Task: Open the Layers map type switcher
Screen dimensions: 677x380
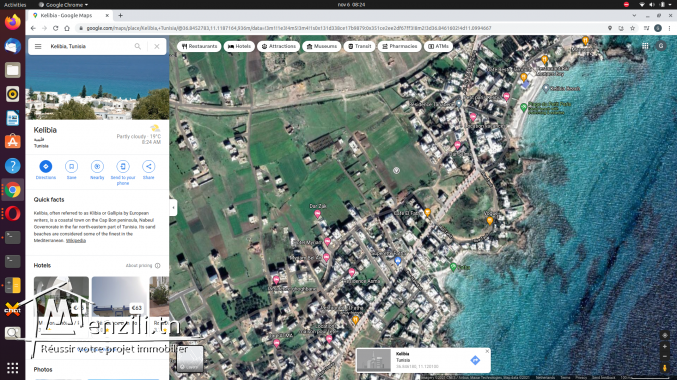Action: (190, 358)
